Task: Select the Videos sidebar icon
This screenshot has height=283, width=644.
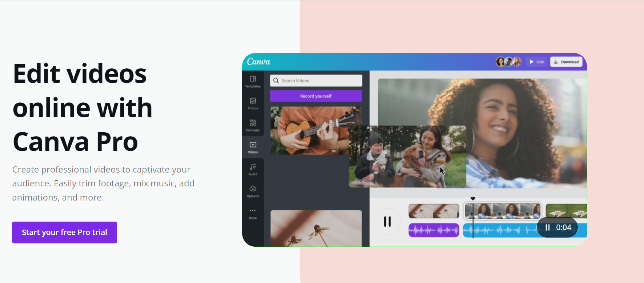Action: pyautogui.click(x=253, y=147)
